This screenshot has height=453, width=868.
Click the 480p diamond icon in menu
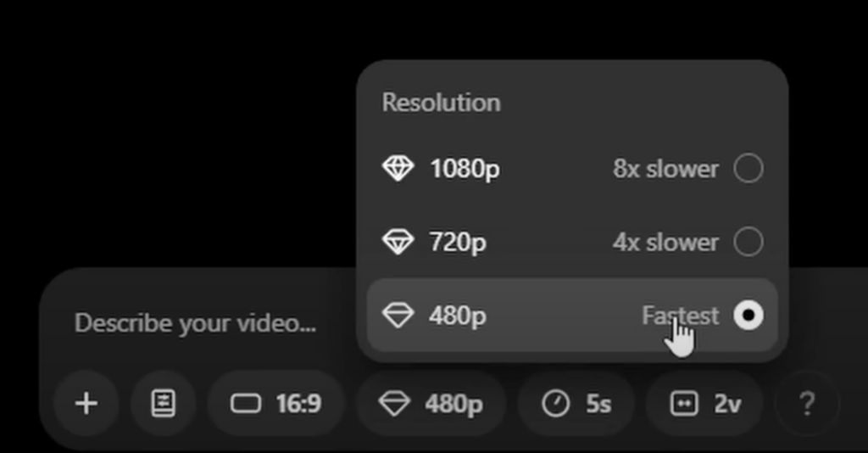click(x=398, y=315)
